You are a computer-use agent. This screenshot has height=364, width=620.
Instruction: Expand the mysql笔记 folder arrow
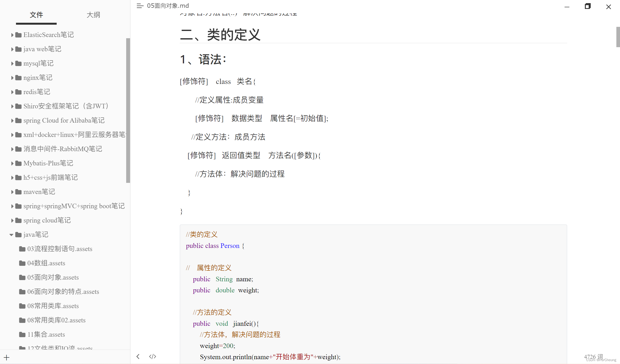click(12, 63)
